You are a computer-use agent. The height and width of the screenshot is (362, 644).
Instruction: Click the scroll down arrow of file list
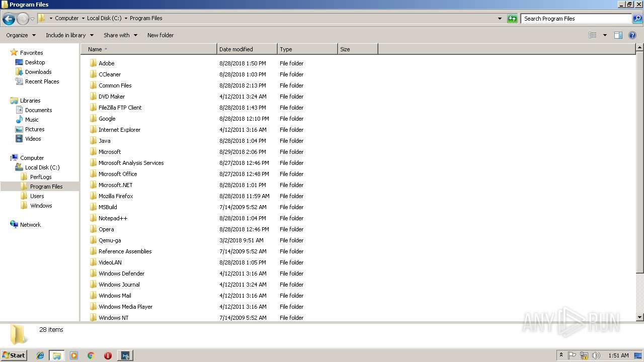coord(639,317)
